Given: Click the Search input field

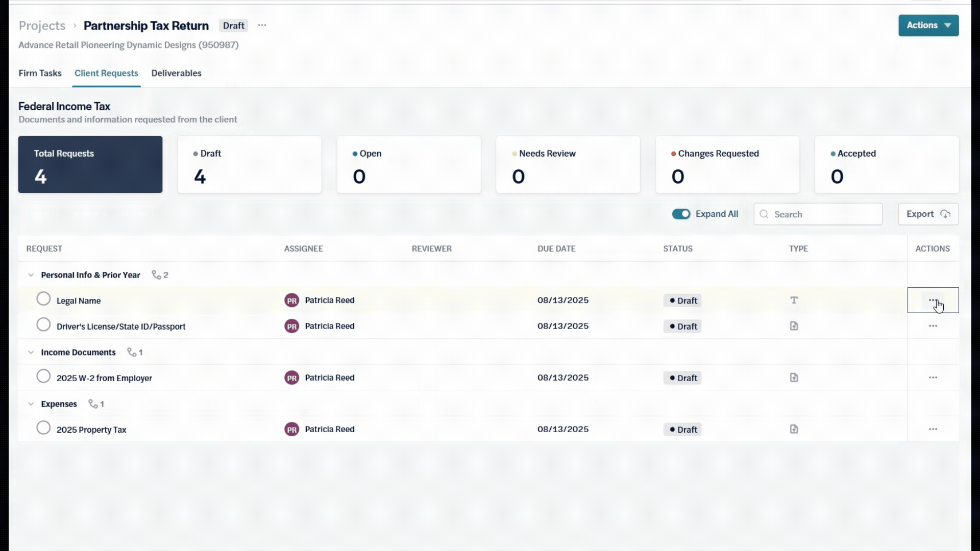Looking at the screenshot, I should (818, 214).
